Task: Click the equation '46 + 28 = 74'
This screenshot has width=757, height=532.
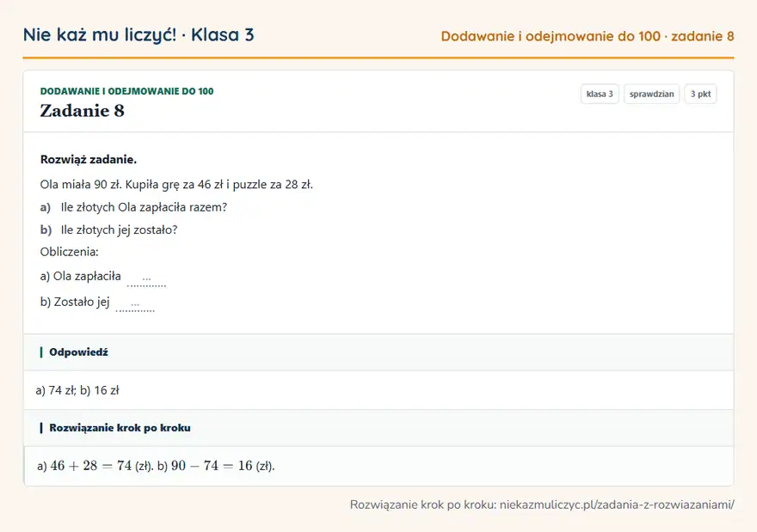Action: point(91,466)
